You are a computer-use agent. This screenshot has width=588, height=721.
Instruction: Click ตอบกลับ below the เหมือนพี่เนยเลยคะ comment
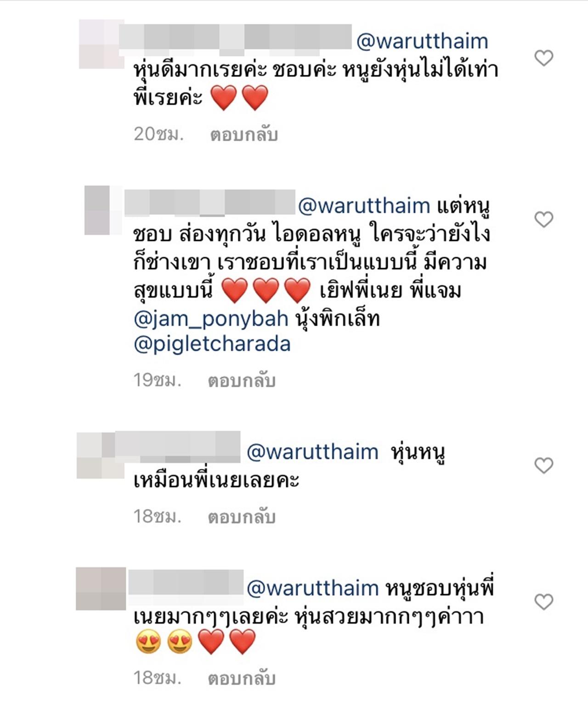(x=242, y=517)
